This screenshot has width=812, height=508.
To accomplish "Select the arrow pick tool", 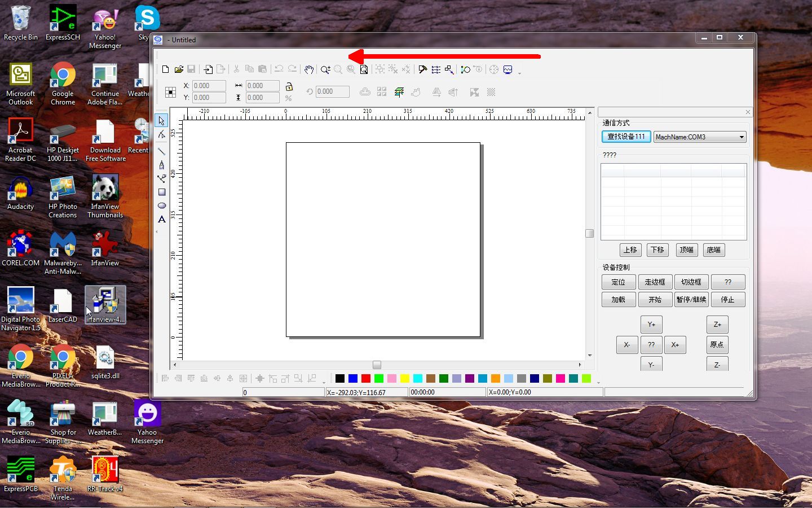I will (x=162, y=121).
